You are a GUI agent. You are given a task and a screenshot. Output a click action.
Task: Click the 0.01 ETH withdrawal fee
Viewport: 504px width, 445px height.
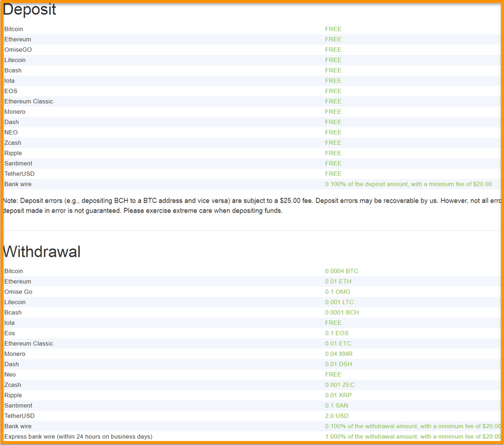tap(338, 281)
